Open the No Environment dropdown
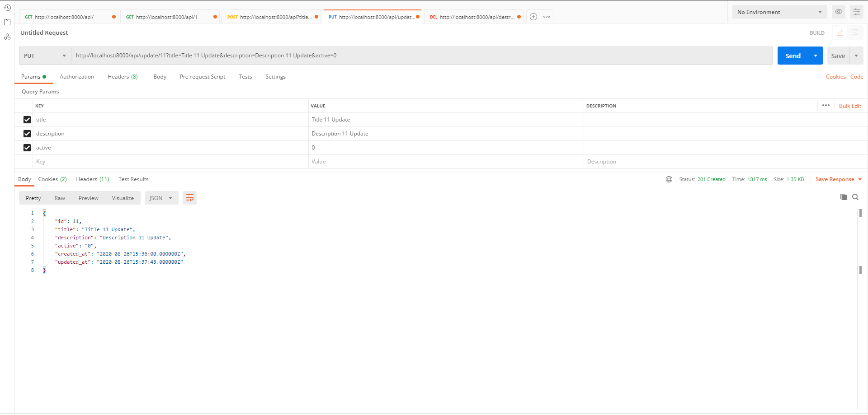 pos(779,12)
